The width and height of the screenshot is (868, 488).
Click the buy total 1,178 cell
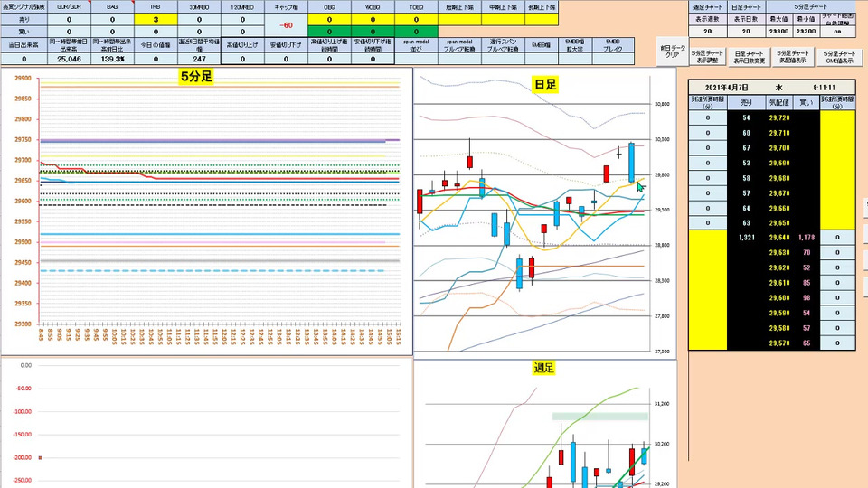[x=806, y=238]
